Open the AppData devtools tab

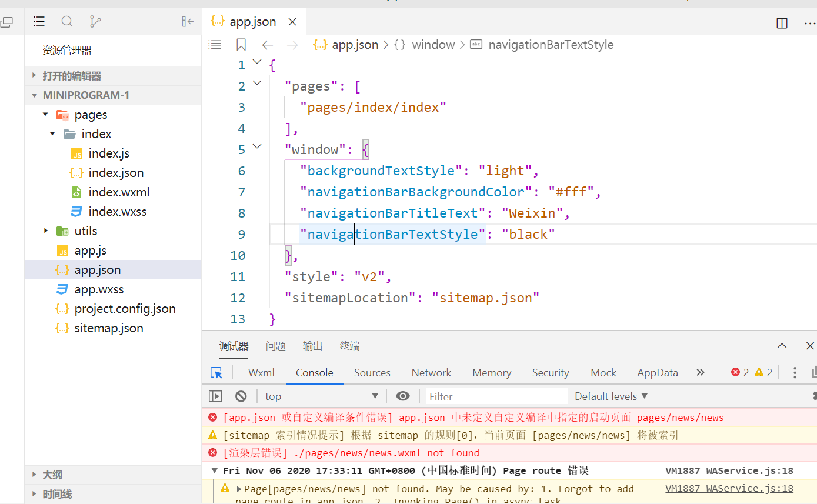click(x=658, y=372)
